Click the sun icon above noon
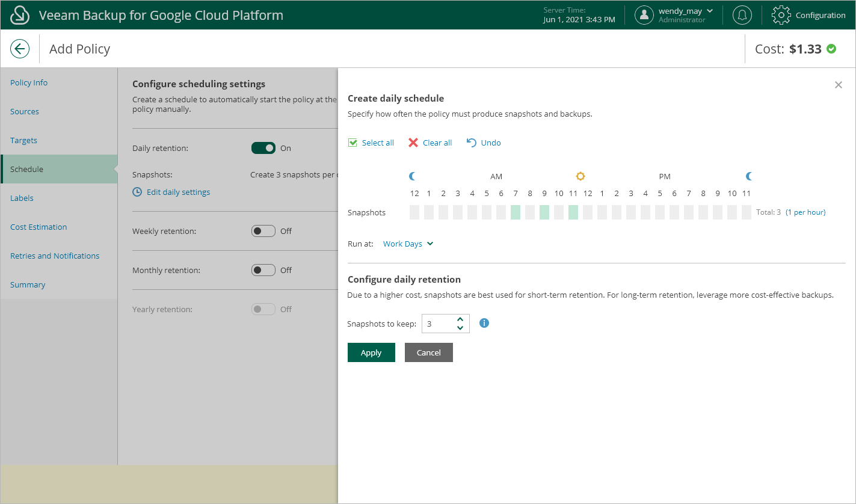856x504 pixels. (x=580, y=176)
